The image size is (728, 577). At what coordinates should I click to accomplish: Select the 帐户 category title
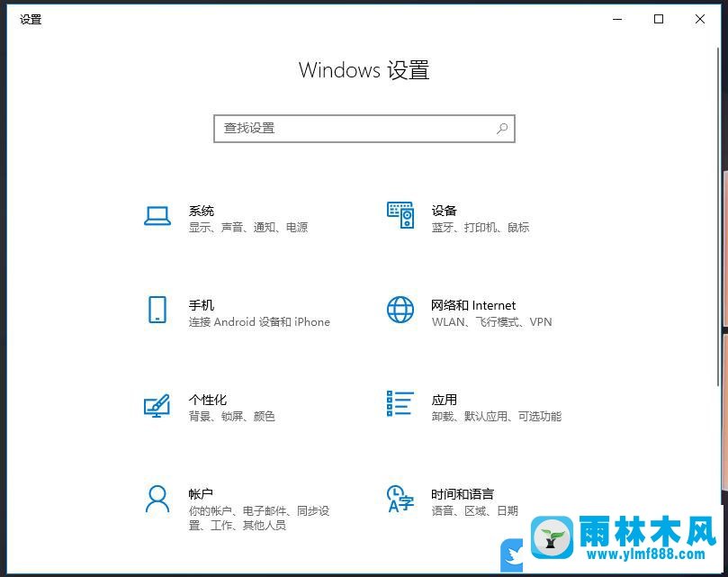tap(201, 494)
